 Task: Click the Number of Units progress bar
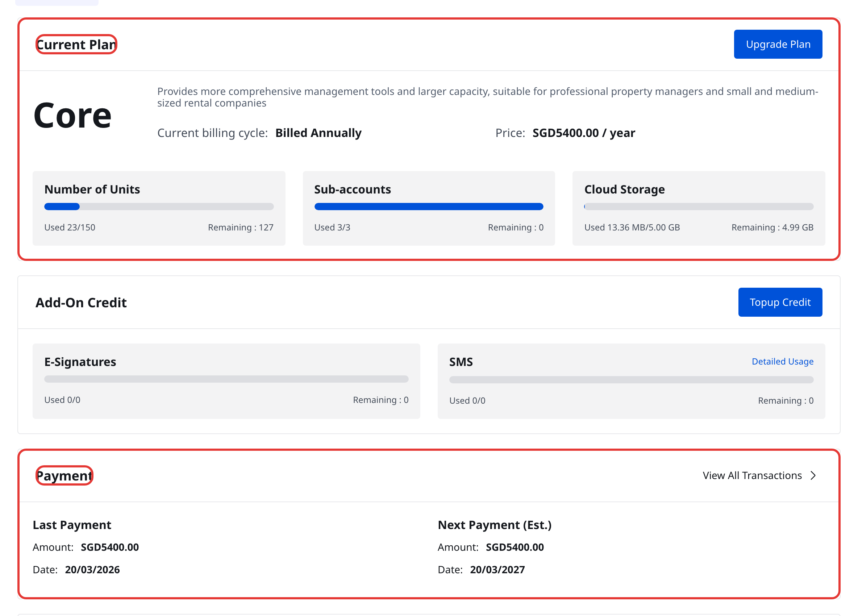pyautogui.click(x=159, y=207)
